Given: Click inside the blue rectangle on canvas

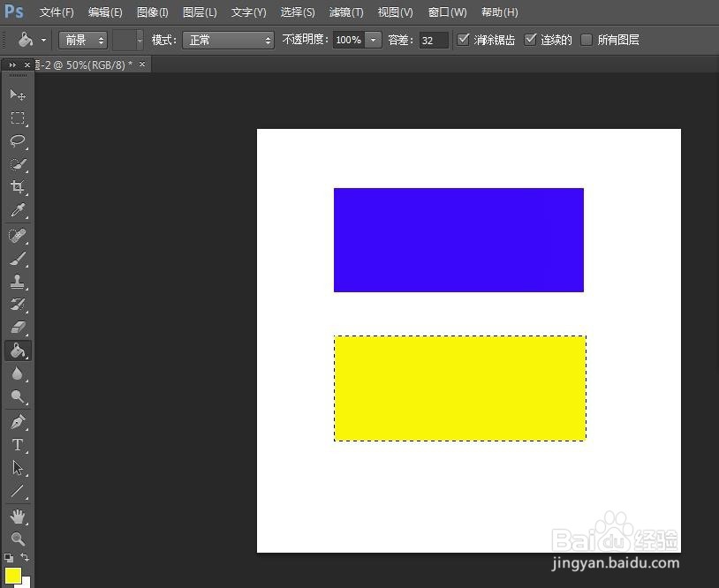Looking at the screenshot, I should pyautogui.click(x=458, y=239).
